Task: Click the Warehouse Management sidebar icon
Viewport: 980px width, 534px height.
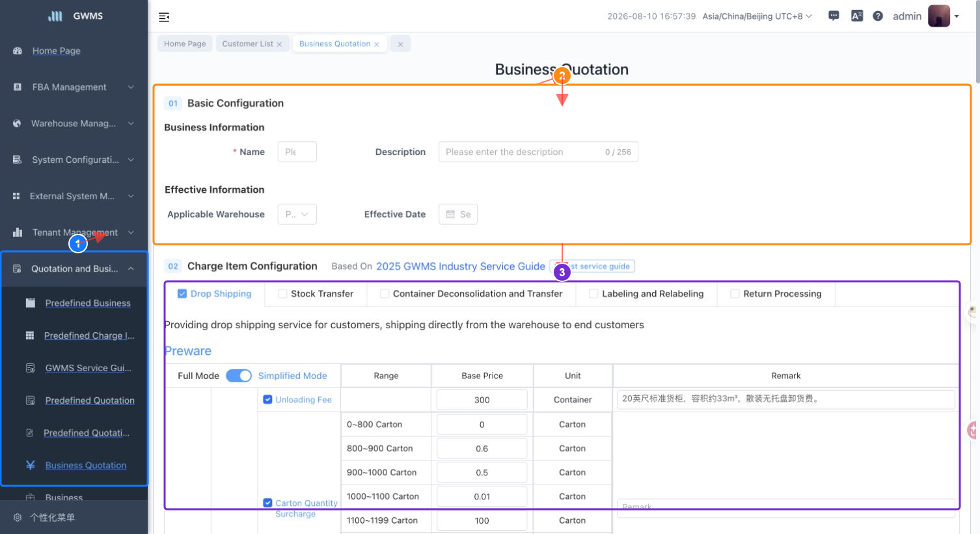Action: point(17,123)
